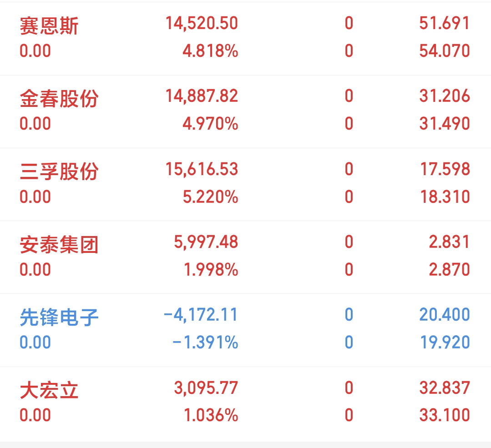Open the 三孚股份 stock entry
This screenshot has width=491, height=448.
(x=246, y=184)
